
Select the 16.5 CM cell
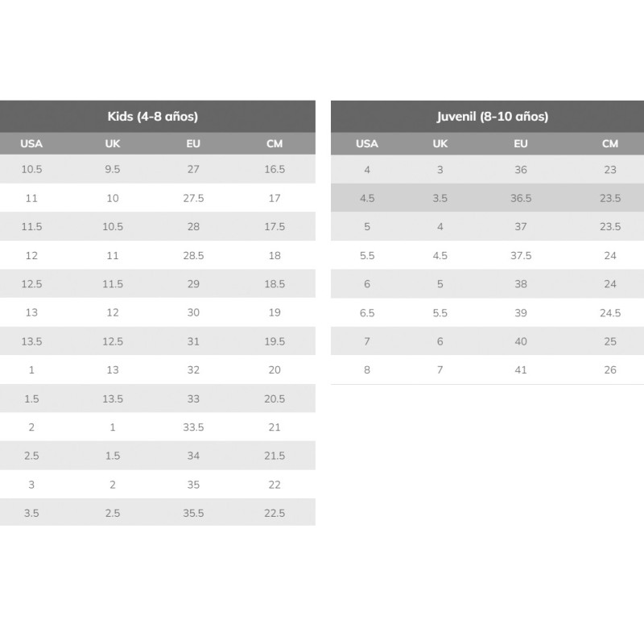[275, 169]
